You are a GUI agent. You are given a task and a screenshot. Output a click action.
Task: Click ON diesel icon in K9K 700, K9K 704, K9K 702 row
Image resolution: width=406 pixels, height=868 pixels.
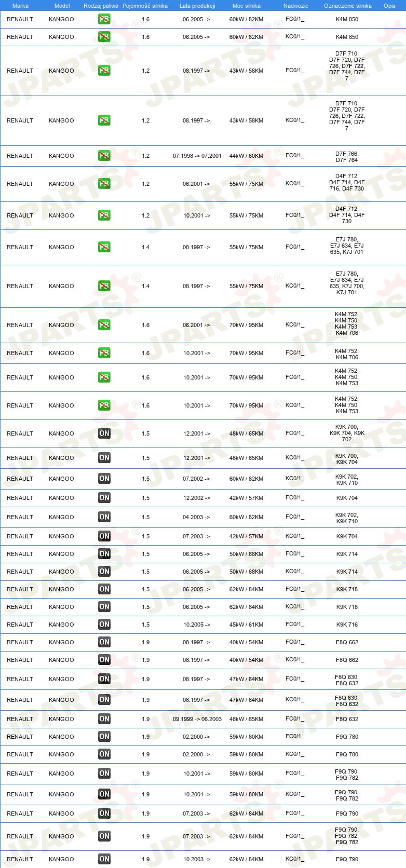point(104,433)
